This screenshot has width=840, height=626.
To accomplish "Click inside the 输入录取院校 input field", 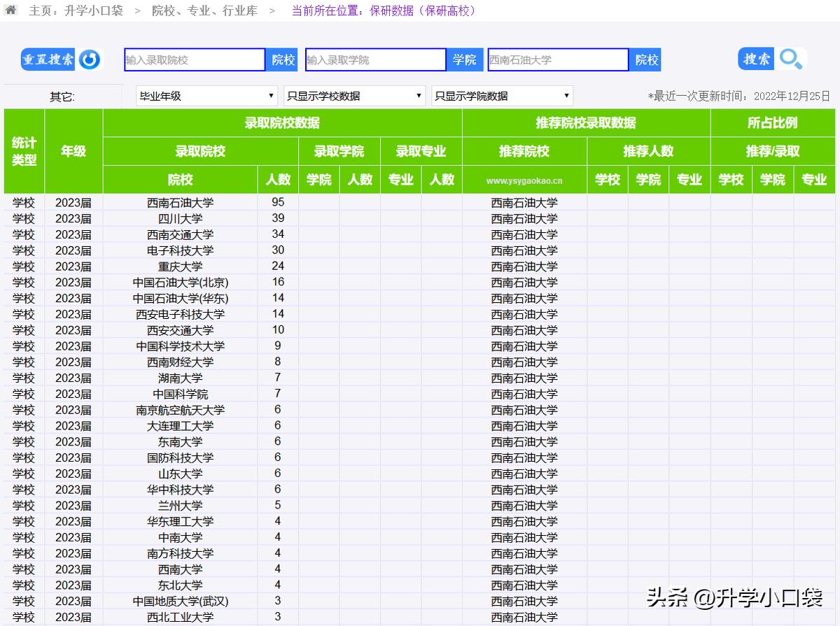I will coord(194,59).
